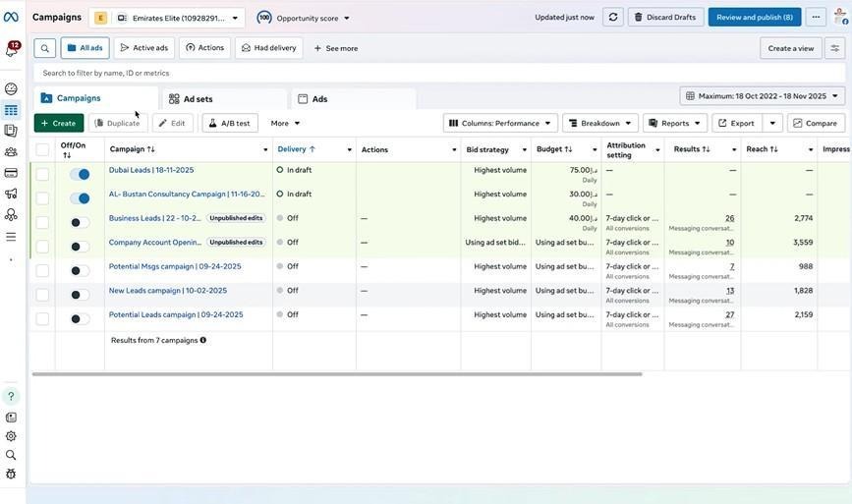The height and width of the screenshot is (504, 852).
Task: Turn on the Potential Leads campaign switch
Action: 80,318
